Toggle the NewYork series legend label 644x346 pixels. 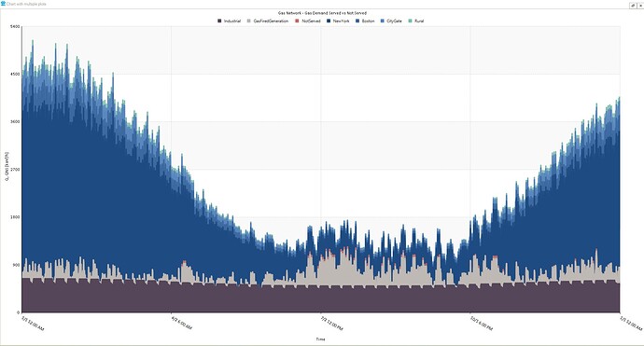pos(341,21)
